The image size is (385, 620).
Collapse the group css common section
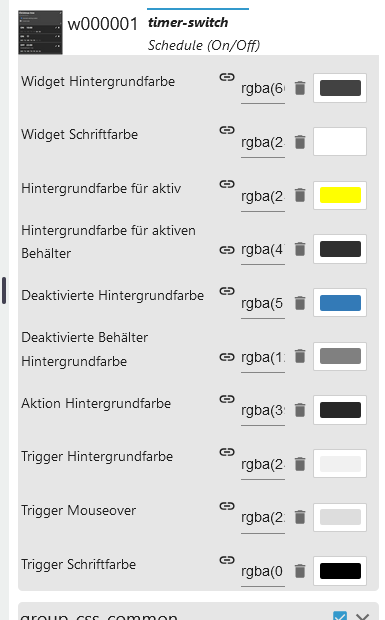click(362, 616)
